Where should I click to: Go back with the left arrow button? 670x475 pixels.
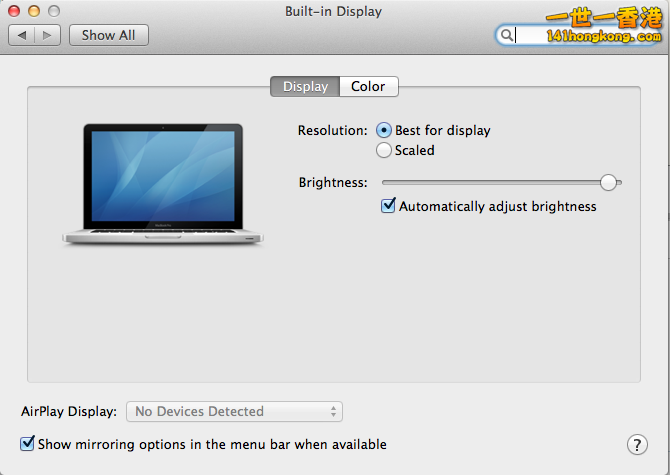(21, 35)
